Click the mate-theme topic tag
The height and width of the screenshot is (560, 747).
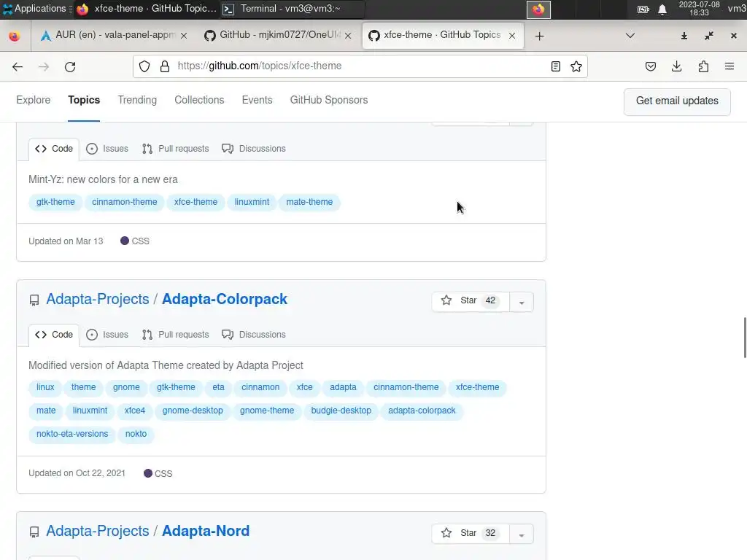point(309,202)
